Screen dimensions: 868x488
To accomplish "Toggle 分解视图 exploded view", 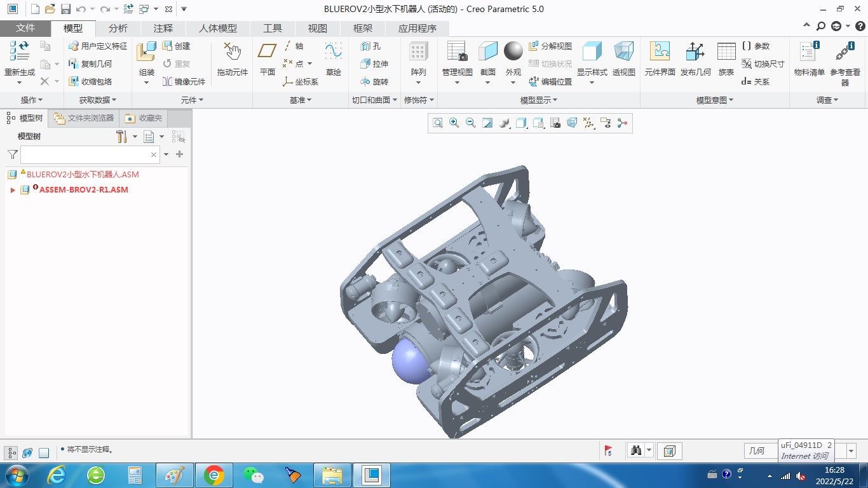I will coord(550,46).
